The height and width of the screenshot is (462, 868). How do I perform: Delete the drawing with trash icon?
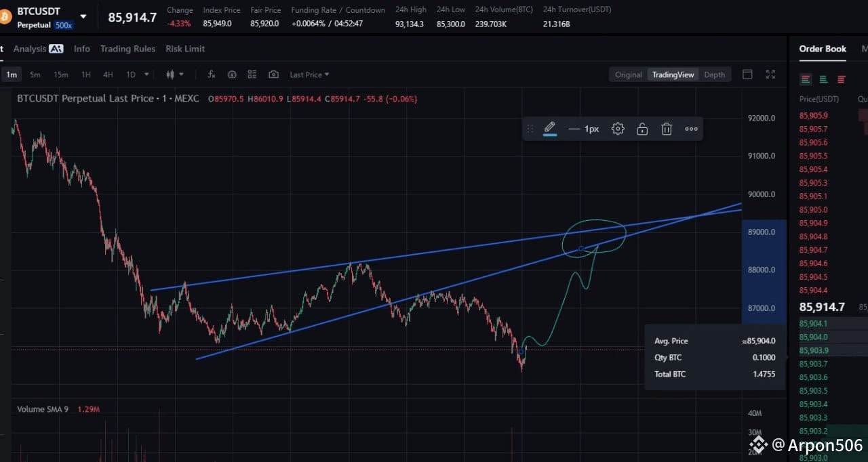tap(667, 129)
